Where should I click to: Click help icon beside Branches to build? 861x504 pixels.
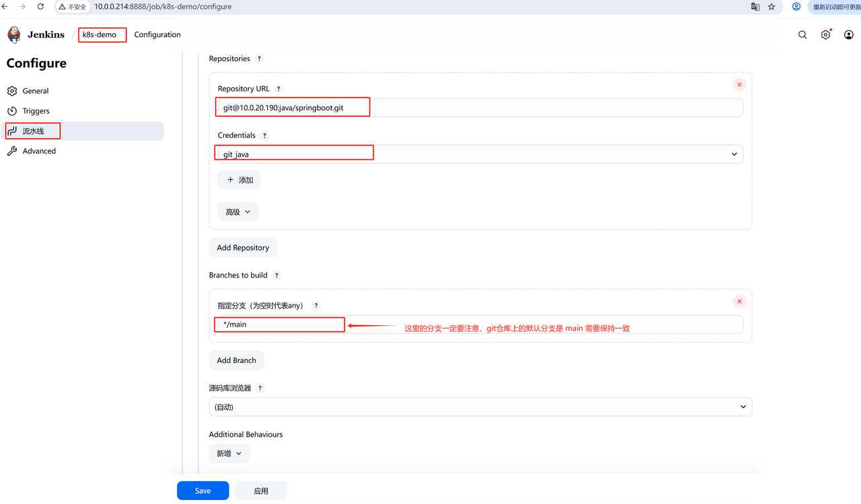(x=276, y=276)
